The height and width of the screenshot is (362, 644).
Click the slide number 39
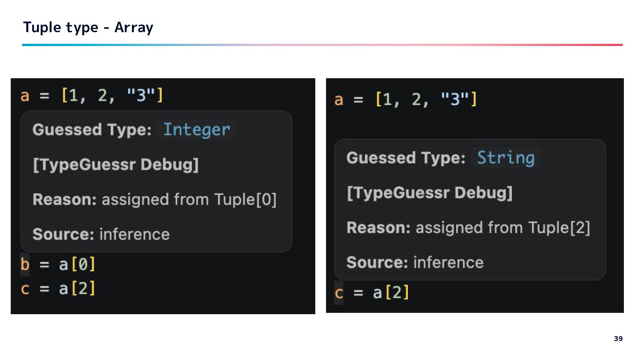[x=618, y=338]
